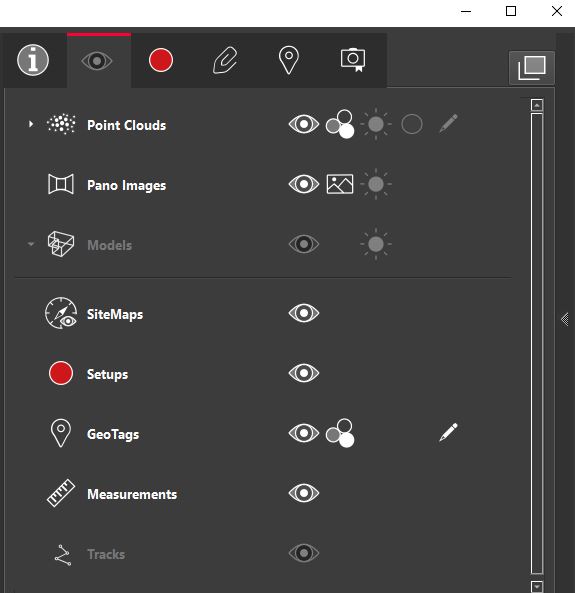This screenshot has width=575, height=593.
Task: Open the info tab icon
Action: click(x=33, y=60)
